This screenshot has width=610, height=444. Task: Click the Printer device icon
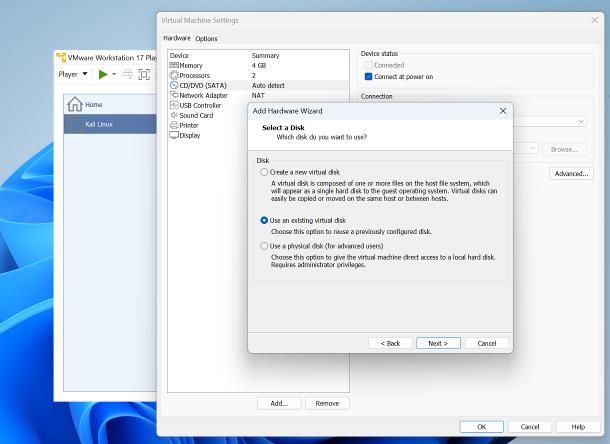[x=174, y=125]
